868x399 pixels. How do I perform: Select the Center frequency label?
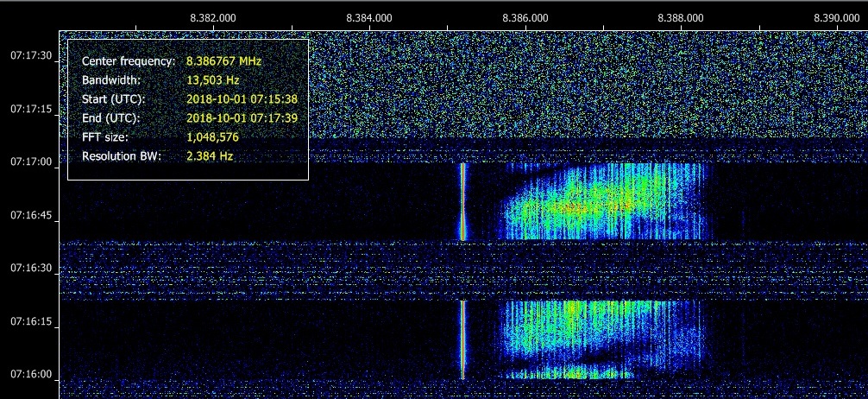tap(129, 61)
